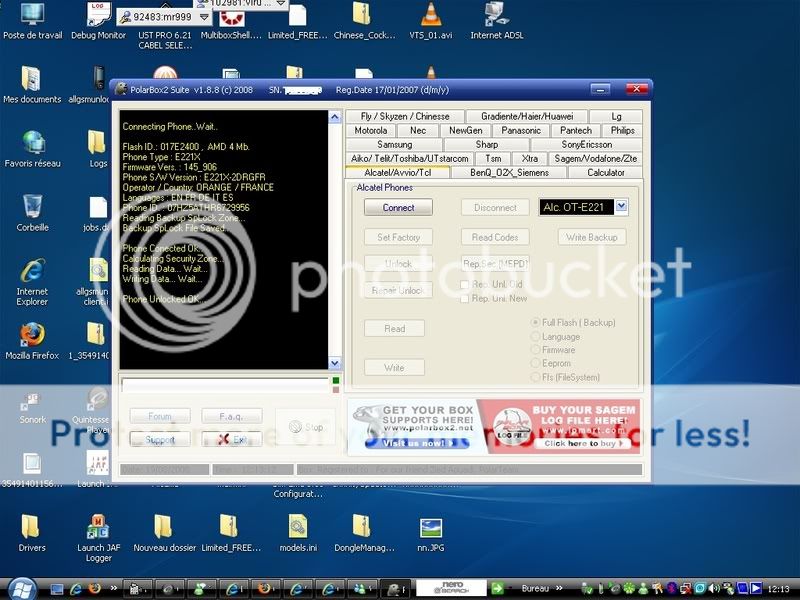Open the Alc. OT-E221 model dropdown

click(x=621, y=206)
